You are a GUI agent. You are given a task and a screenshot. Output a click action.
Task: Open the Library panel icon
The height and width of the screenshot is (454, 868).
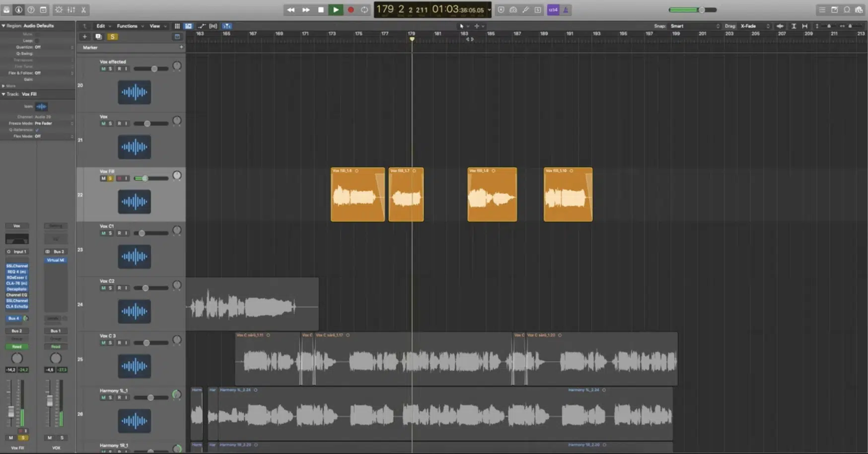(6, 9)
